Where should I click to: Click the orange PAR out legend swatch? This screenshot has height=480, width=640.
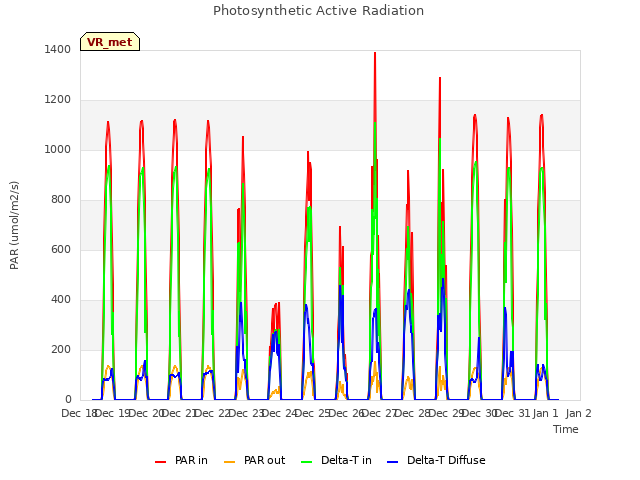pos(230,462)
